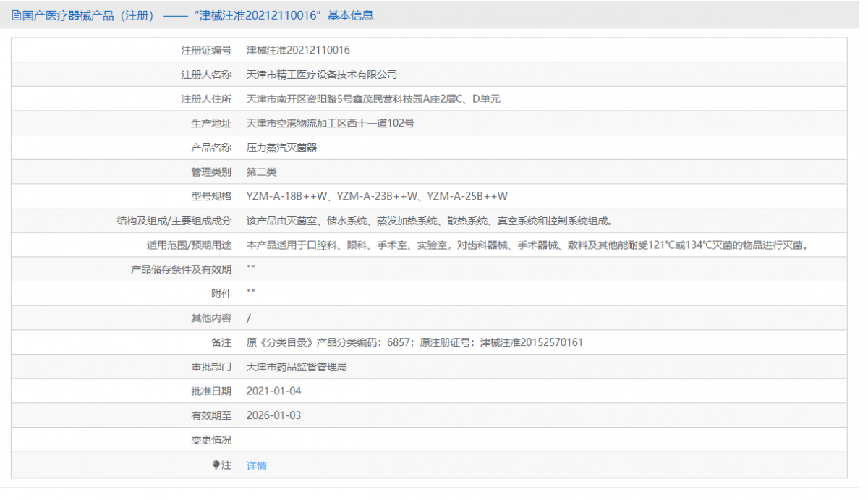Click the 备注 row label
This screenshot has height=500, width=868.
pos(221,343)
